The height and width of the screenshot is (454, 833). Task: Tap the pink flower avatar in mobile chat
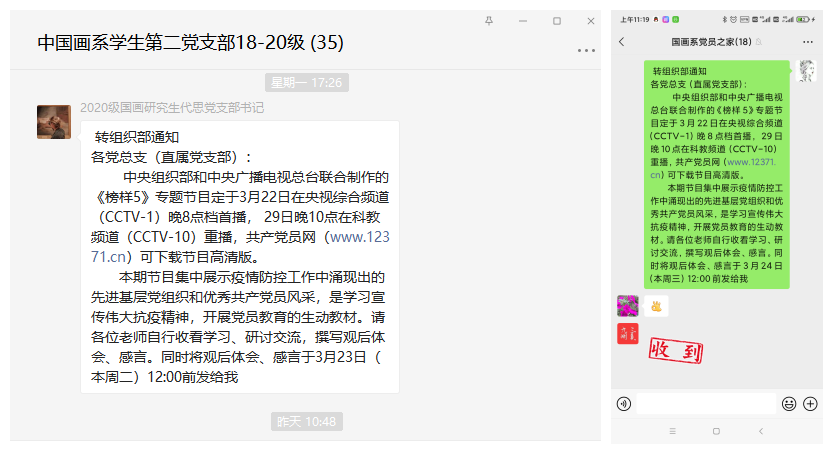pos(627,305)
